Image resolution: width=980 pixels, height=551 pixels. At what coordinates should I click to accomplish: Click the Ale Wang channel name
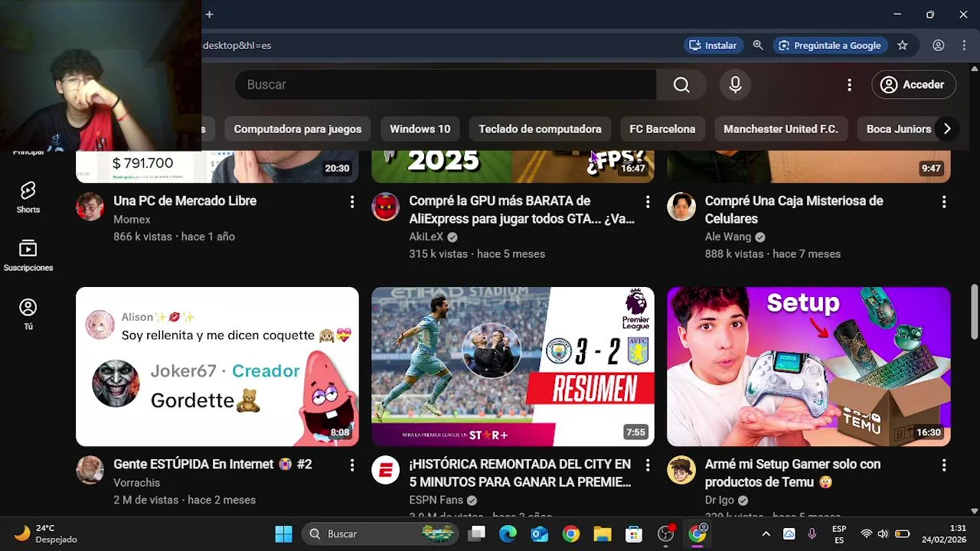[728, 237]
